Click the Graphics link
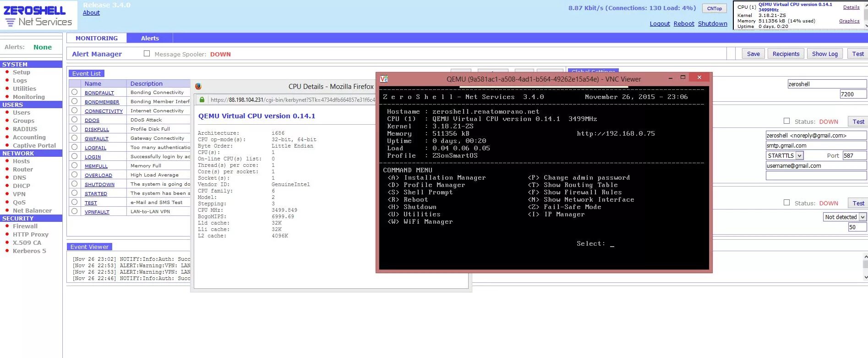The height and width of the screenshot is (358, 868). coord(849,21)
